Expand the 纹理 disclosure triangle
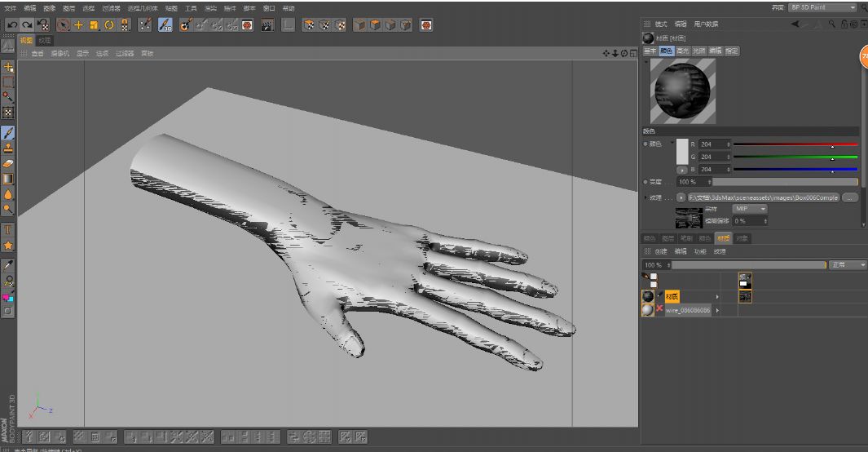The image size is (868, 452). (645, 197)
